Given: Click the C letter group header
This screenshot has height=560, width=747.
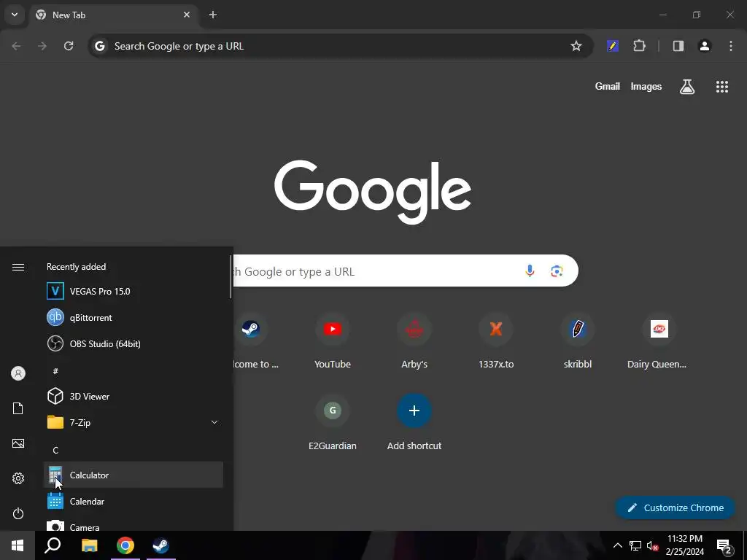Looking at the screenshot, I should [x=55, y=450].
